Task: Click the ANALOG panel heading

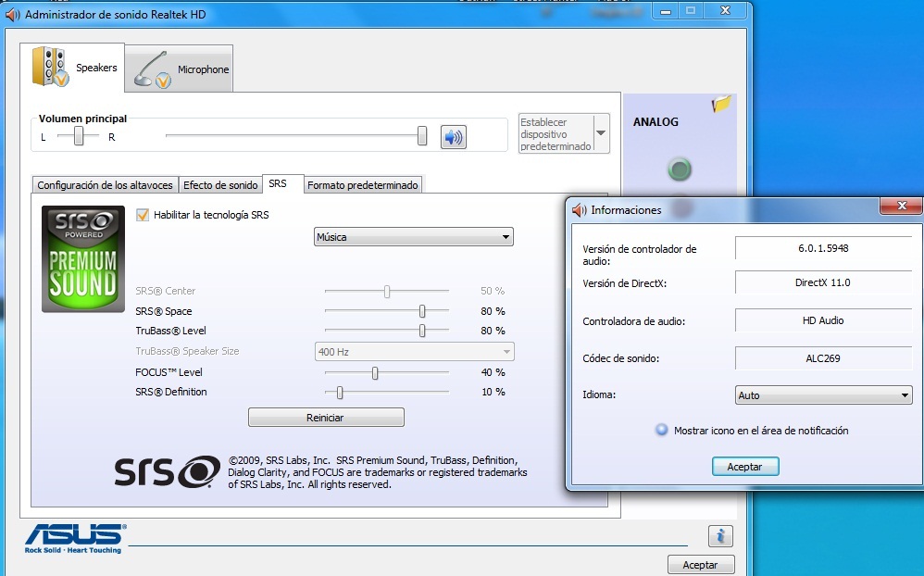Action: [x=656, y=122]
